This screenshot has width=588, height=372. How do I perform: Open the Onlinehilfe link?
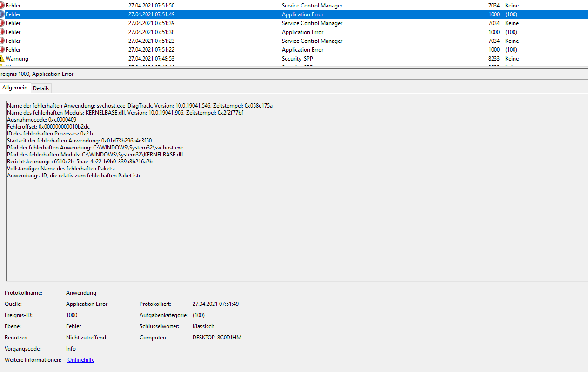(81, 360)
